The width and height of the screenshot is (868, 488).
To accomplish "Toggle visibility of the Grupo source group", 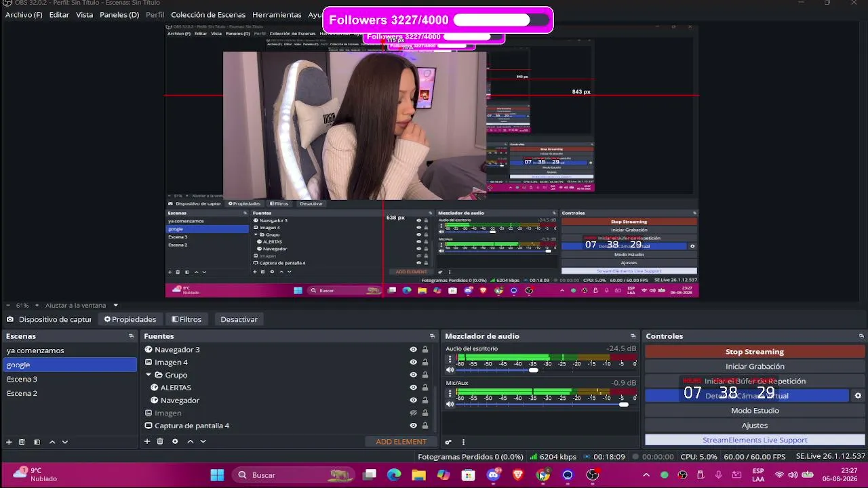I will click(x=413, y=375).
